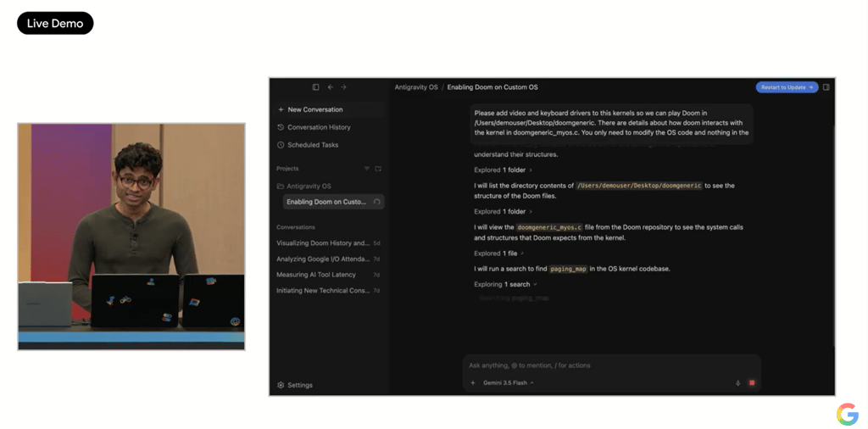This screenshot has width=868, height=429.
Task: Open Settings in the sidebar
Action: (x=295, y=385)
